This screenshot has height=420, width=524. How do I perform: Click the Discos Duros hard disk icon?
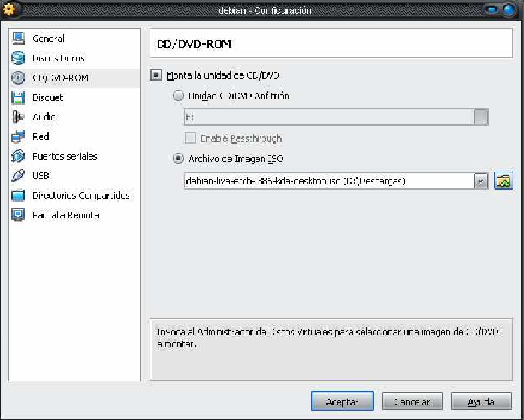click(19, 58)
